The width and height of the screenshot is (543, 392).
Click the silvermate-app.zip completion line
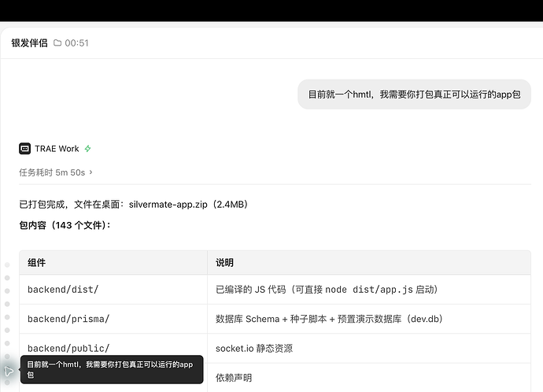click(x=133, y=205)
